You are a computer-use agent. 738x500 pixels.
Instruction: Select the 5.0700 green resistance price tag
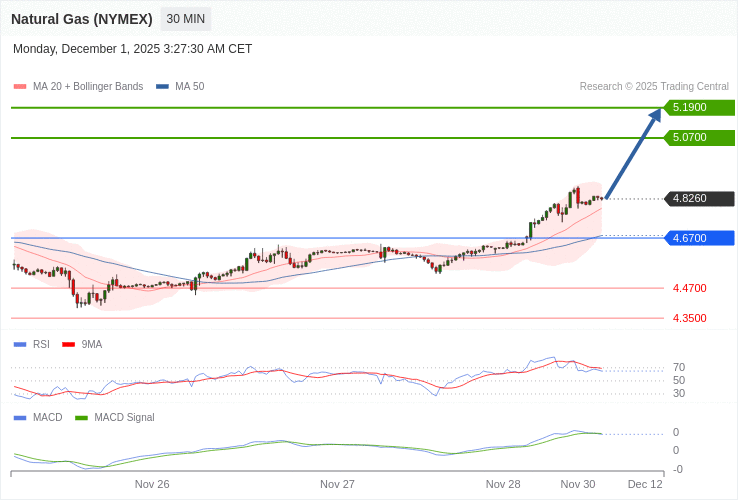pyautogui.click(x=699, y=138)
